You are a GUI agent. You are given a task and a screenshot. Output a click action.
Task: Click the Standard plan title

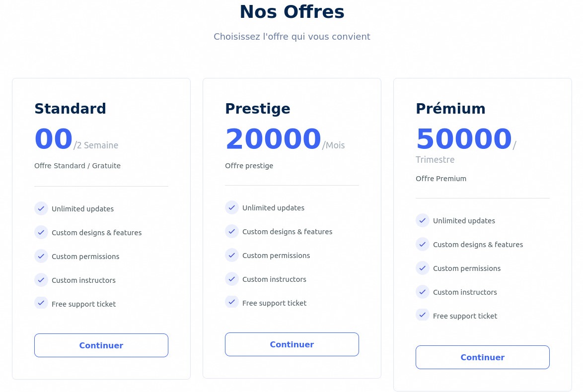click(70, 109)
